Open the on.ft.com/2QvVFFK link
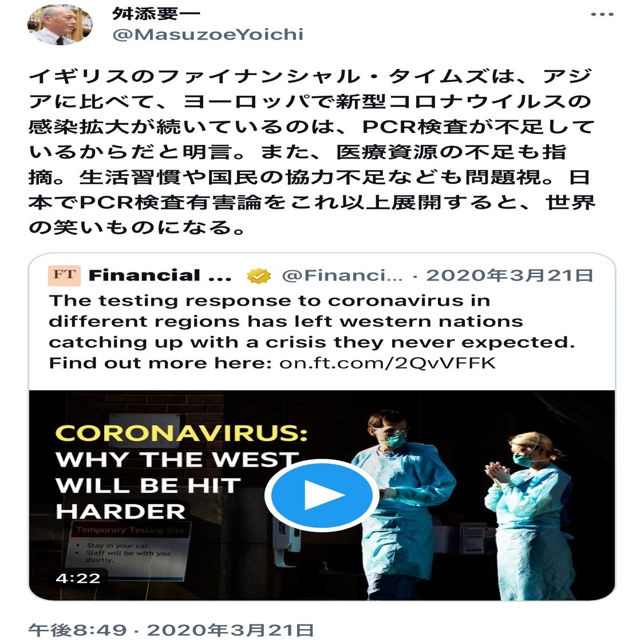Image resolution: width=644 pixels, height=644 pixels. (388, 363)
